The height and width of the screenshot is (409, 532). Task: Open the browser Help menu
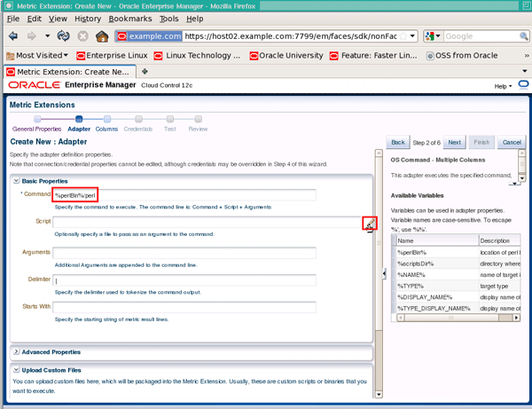[x=194, y=19]
